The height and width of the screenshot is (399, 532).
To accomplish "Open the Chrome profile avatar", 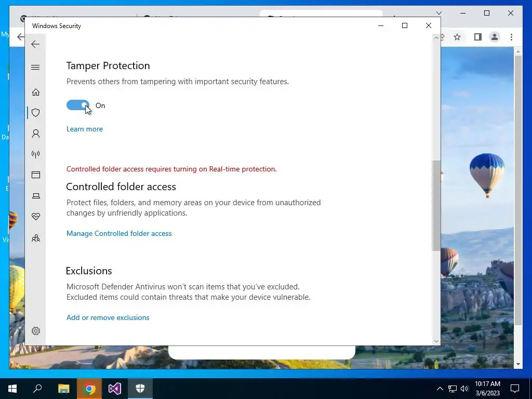I will pyautogui.click(x=495, y=37).
